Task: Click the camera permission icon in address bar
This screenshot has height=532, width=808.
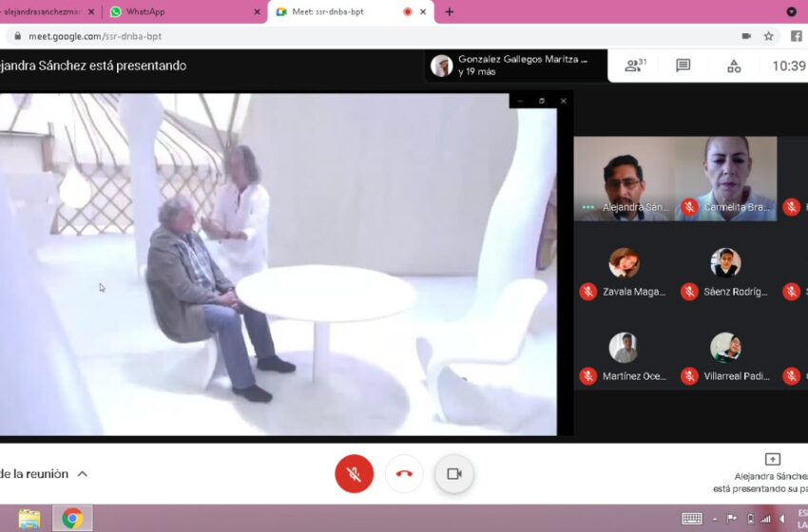Action: coord(745,36)
